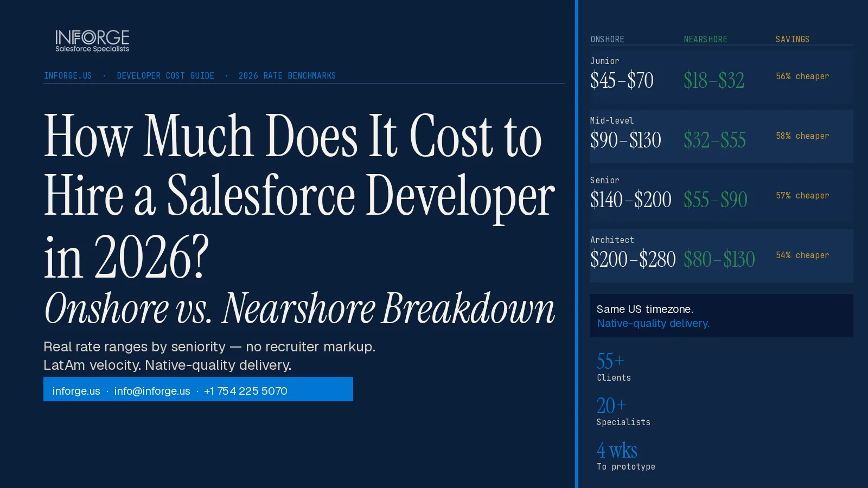
Task: Click the '55+' clients statistic
Action: click(610, 361)
